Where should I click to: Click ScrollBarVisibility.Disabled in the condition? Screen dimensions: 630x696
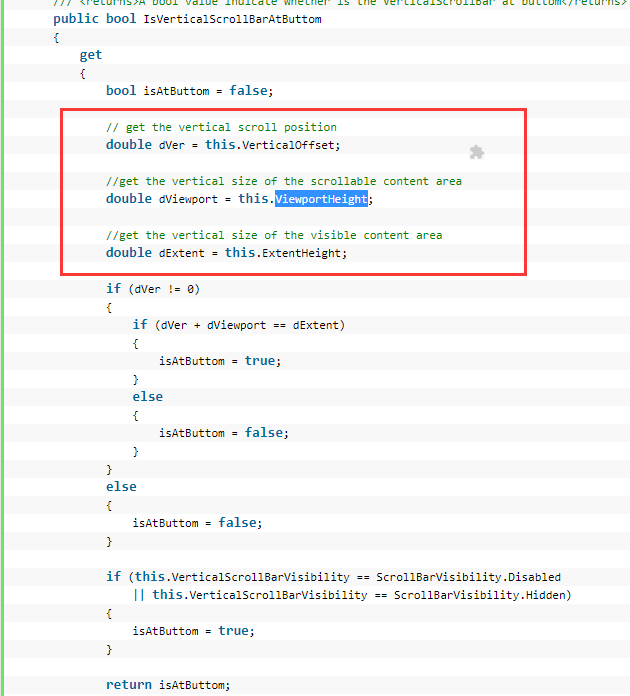tap(468, 577)
